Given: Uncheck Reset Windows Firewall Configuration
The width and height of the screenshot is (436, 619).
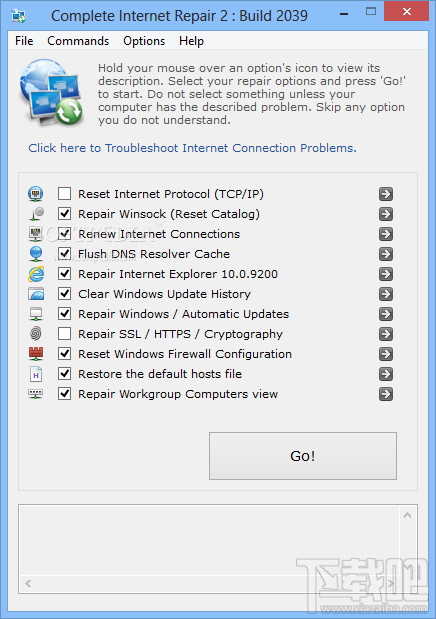Looking at the screenshot, I should pyautogui.click(x=64, y=354).
